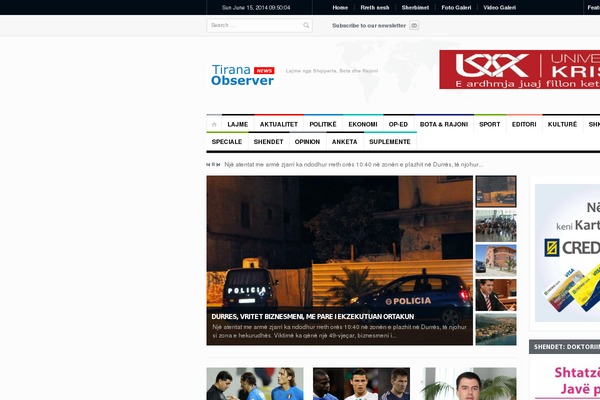Select the POLITIKË tab
600x400 pixels.
323,124
